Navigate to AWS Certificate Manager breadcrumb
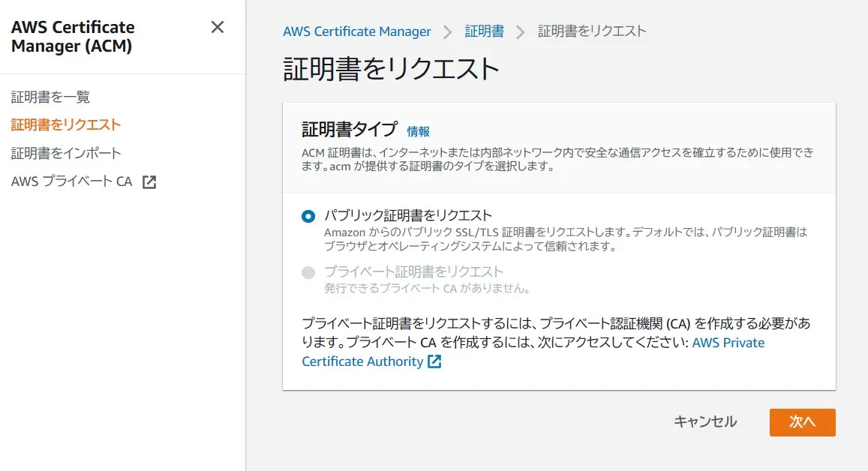 click(x=356, y=31)
